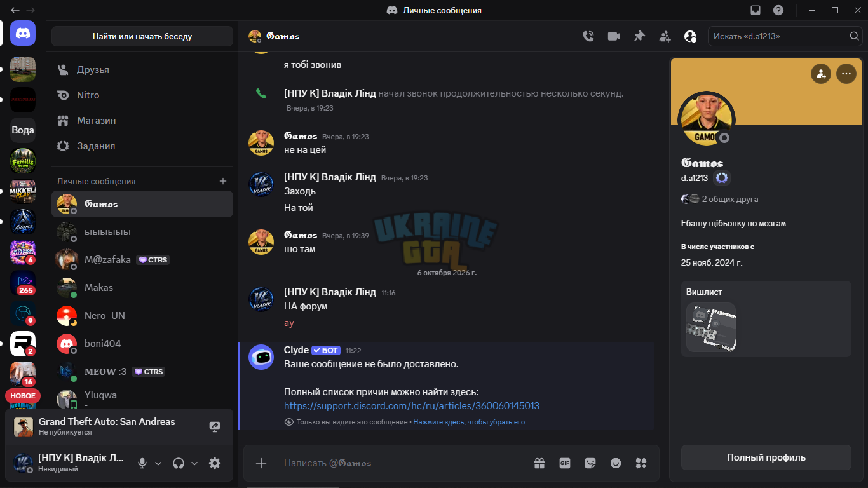
Task: Open the Задания section
Action: coord(142,146)
